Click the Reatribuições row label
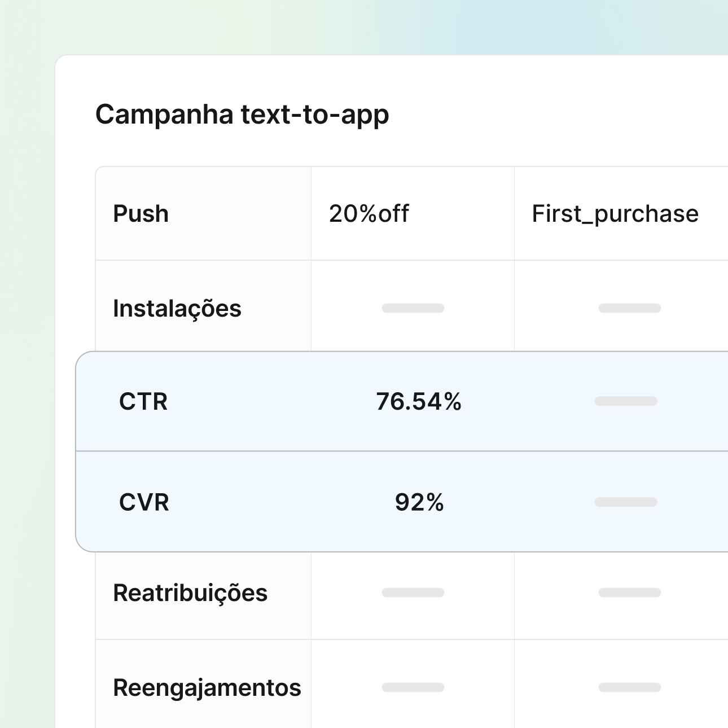 190,593
